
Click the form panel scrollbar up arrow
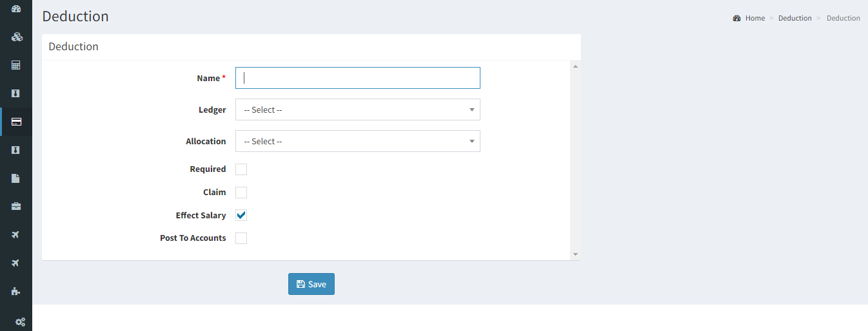575,66
